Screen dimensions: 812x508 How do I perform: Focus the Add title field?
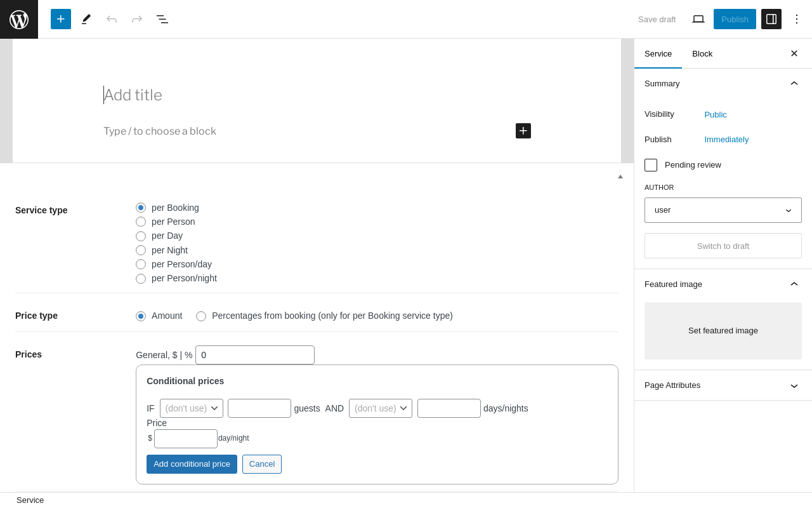[x=317, y=95]
